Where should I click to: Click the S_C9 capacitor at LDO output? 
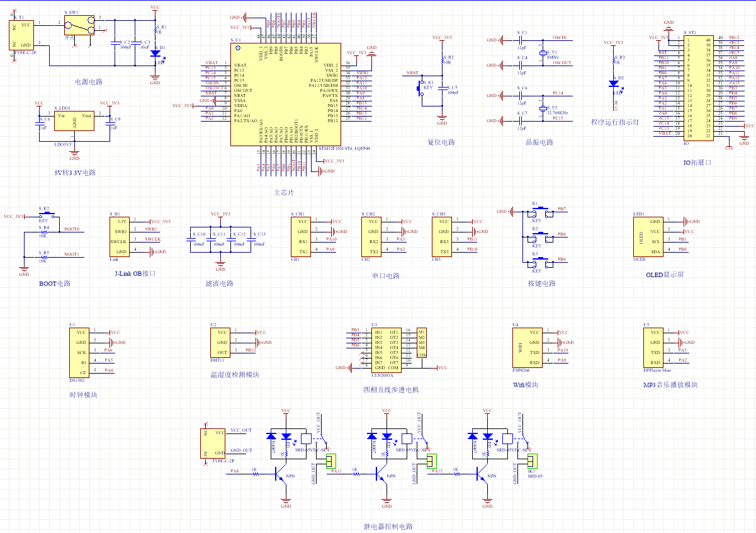[x=110, y=123]
